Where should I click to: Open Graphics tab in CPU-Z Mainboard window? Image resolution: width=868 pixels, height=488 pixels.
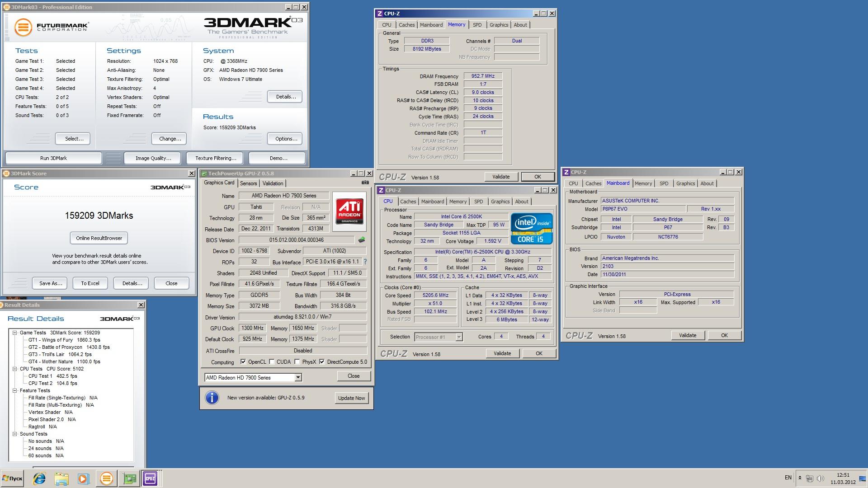685,183
